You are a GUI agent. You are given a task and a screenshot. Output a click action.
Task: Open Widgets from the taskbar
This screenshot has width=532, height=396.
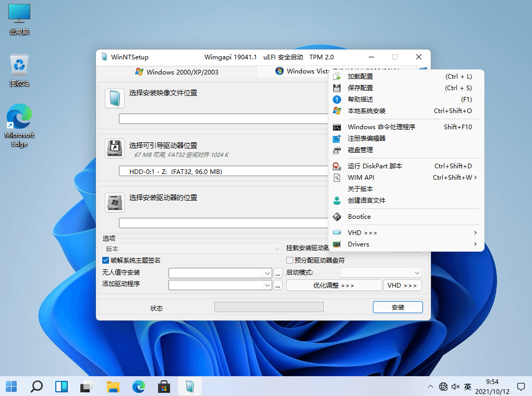pos(62,387)
